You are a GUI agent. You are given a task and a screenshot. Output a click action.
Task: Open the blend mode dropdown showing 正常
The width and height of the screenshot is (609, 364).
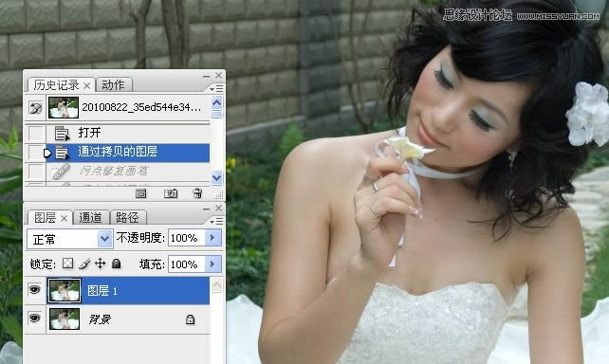[70, 239]
